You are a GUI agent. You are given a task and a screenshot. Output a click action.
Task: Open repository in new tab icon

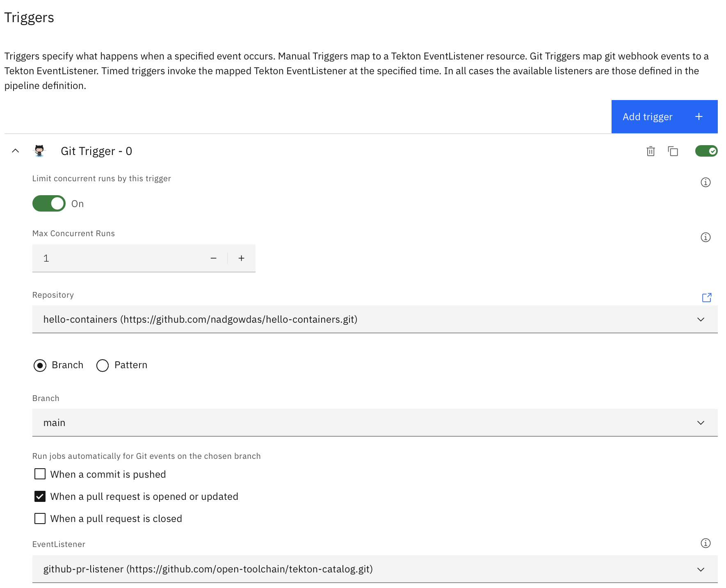click(707, 297)
